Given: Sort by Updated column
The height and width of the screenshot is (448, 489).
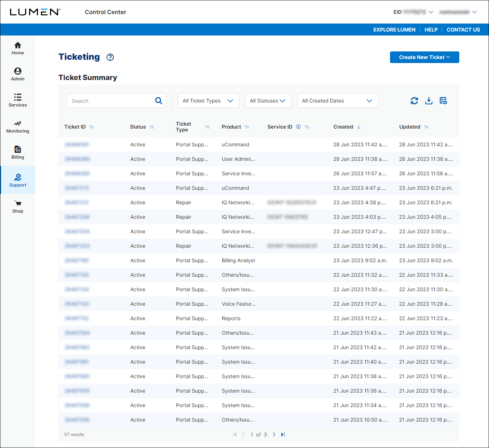Looking at the screenshot, I should [426, 127].
